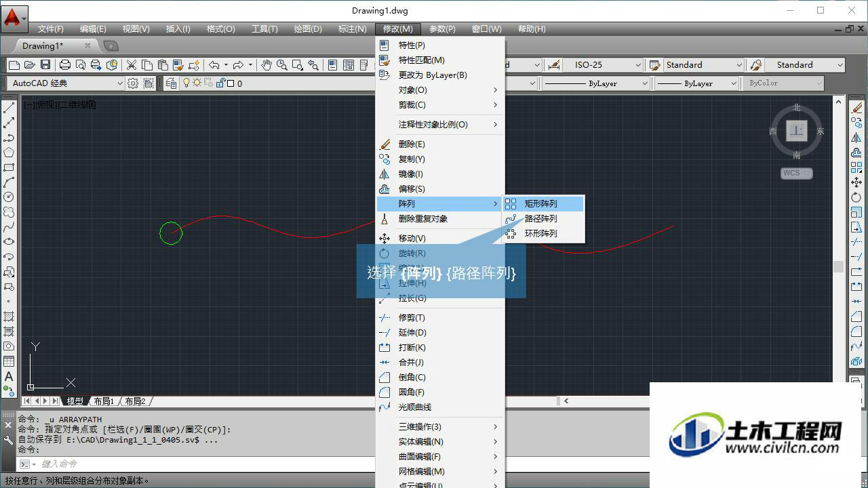Select 偏移(S) in Modify menu

click(440, 189)
